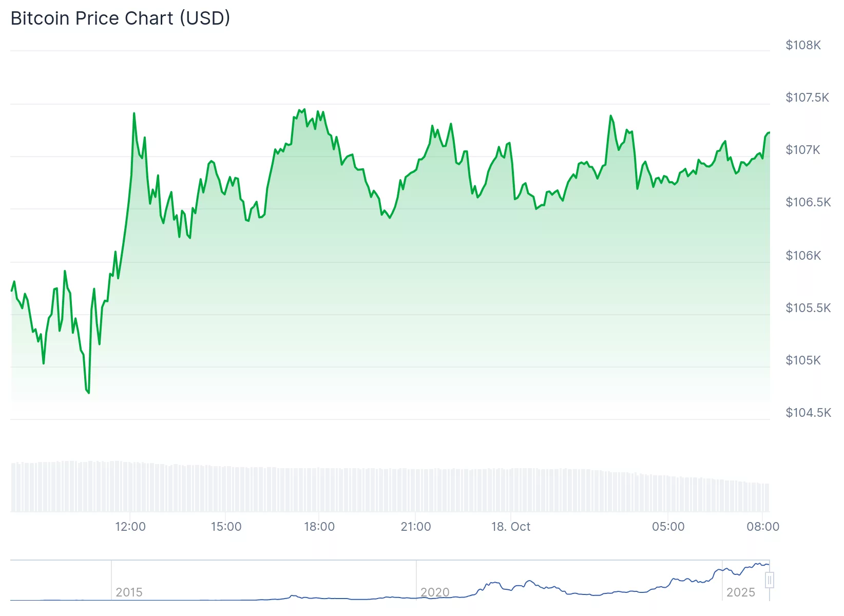Screen dimensions: 844x616
Task: Select the $104.5K price axis label
Action: (808, 413)
